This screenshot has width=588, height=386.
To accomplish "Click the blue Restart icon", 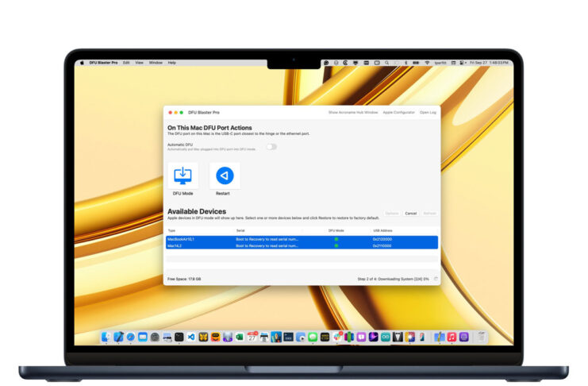I will [x=225, y=176].
